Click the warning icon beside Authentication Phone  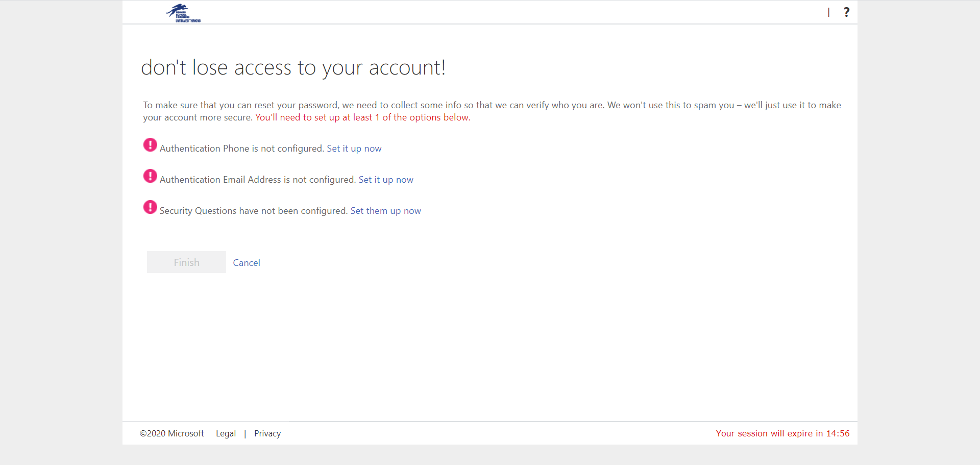pyautogui.click(x=150, y=145)
